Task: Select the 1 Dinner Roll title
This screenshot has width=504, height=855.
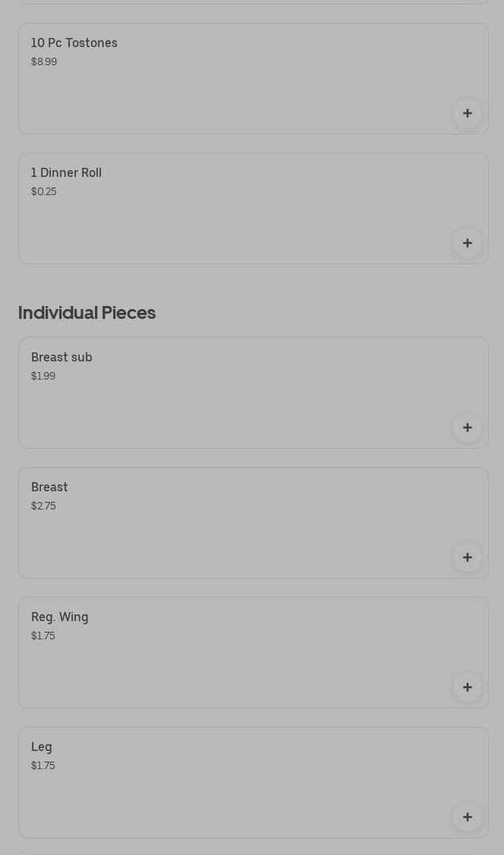Action: pyautogui.click(x=66, y=173)
